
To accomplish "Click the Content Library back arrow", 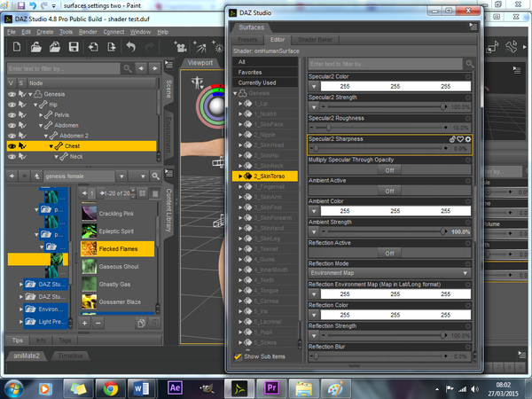I will (12, 176).
